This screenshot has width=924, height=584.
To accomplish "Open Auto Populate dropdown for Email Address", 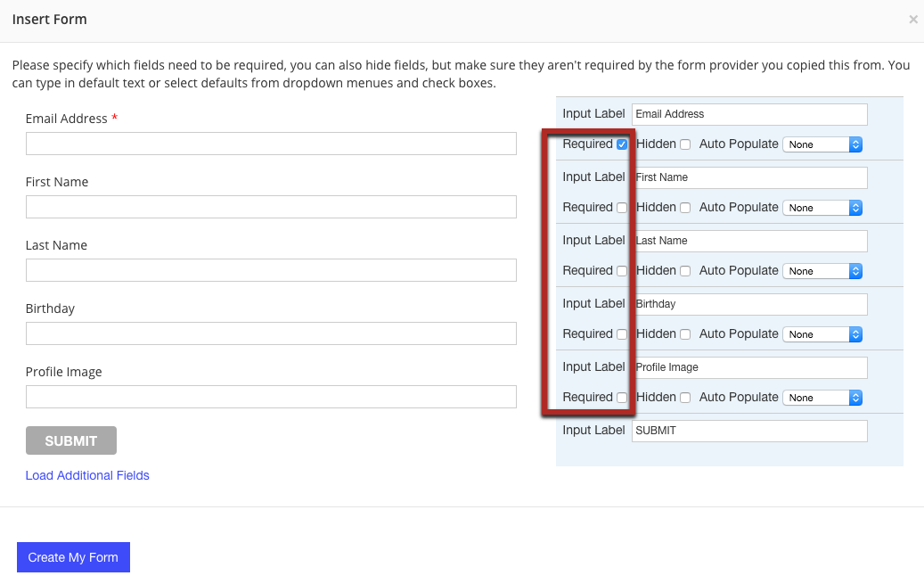I will [x=822, y=144].
